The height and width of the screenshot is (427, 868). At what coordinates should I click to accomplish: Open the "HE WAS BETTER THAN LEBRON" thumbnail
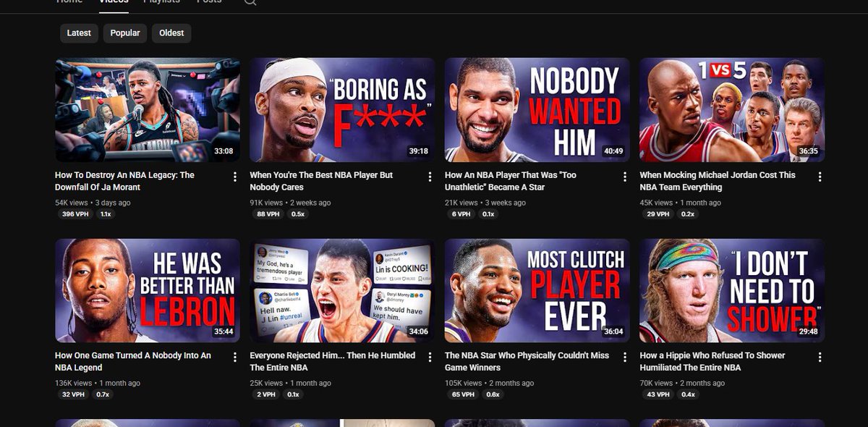click(148, 290)
